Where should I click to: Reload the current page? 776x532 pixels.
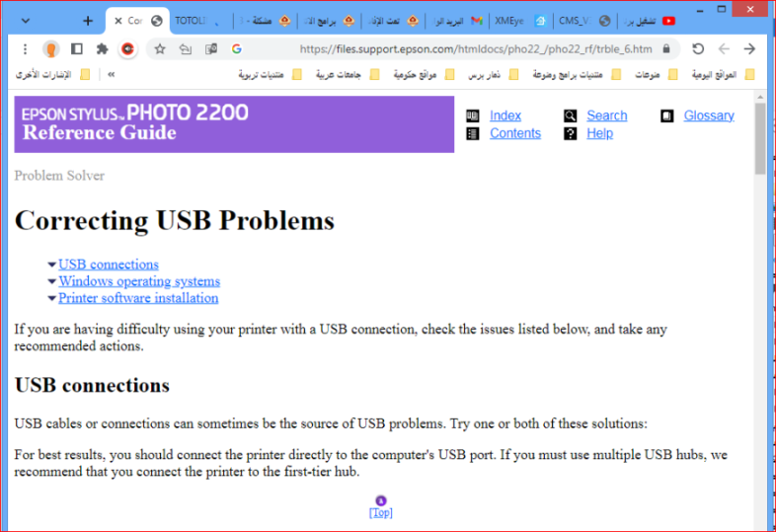coord(698,49)
